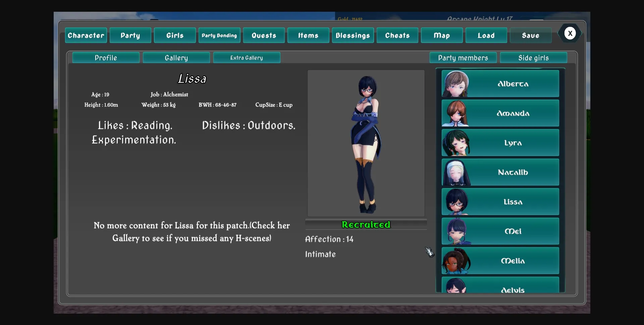This screenshot has width=644, height=325.
Task: Switch to the Gallery tab
Action: tap(176, 57)
